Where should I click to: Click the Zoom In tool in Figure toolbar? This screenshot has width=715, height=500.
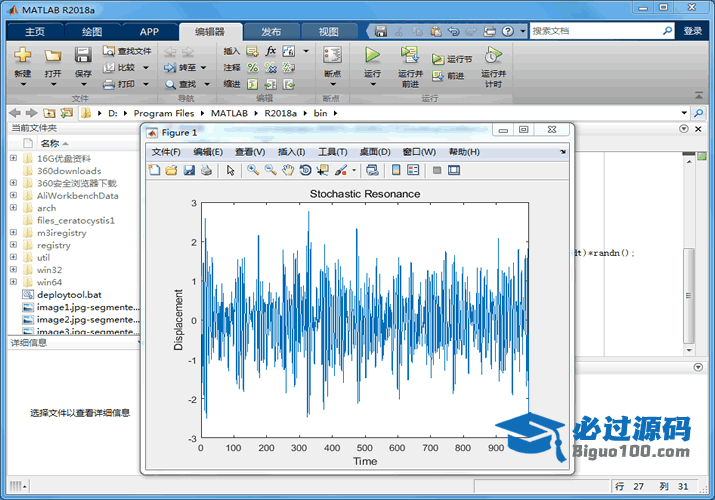click(x=254, y=170)
